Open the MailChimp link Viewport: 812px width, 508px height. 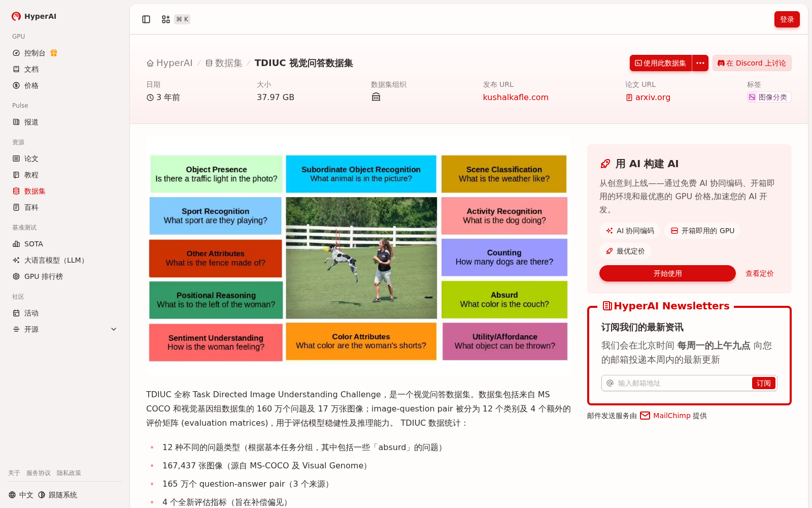[665, 416]
